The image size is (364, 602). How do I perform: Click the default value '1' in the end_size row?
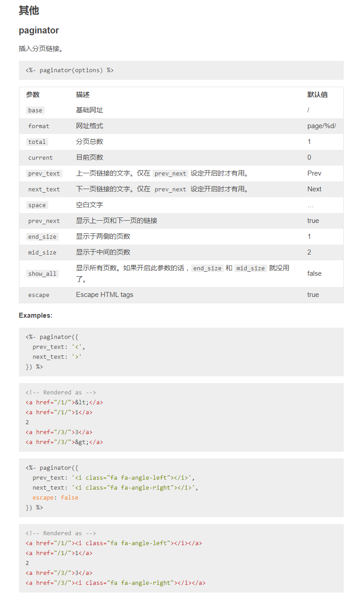(309, 236)
